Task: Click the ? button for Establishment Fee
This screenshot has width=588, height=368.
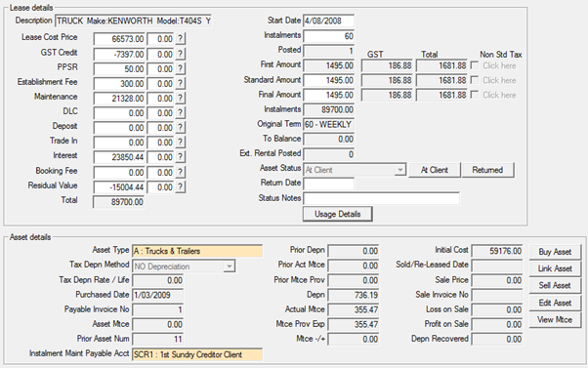Action: click(x=180, y=83)
